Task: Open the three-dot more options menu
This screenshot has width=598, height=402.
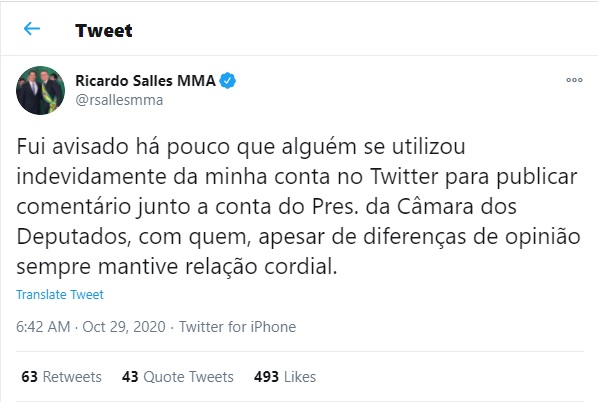Action: point(574,80)
